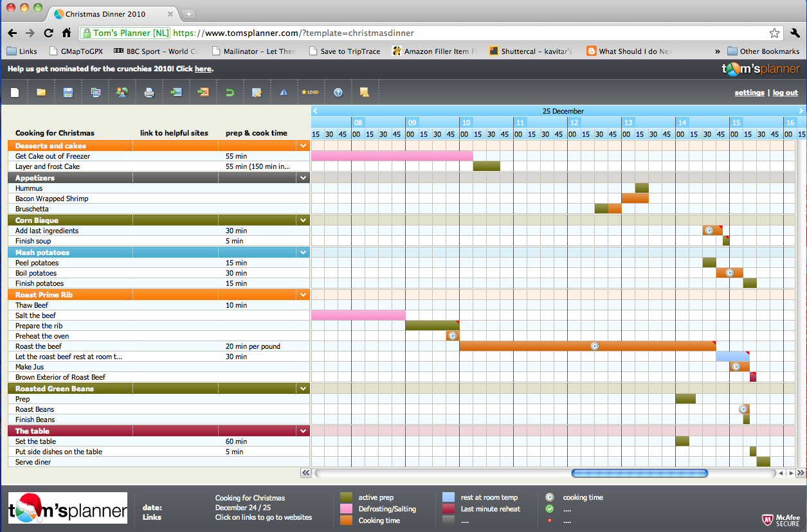The width and height of the screenshot is (807, 532).
Task: Collapse The table group
Action: coord(304,431)
